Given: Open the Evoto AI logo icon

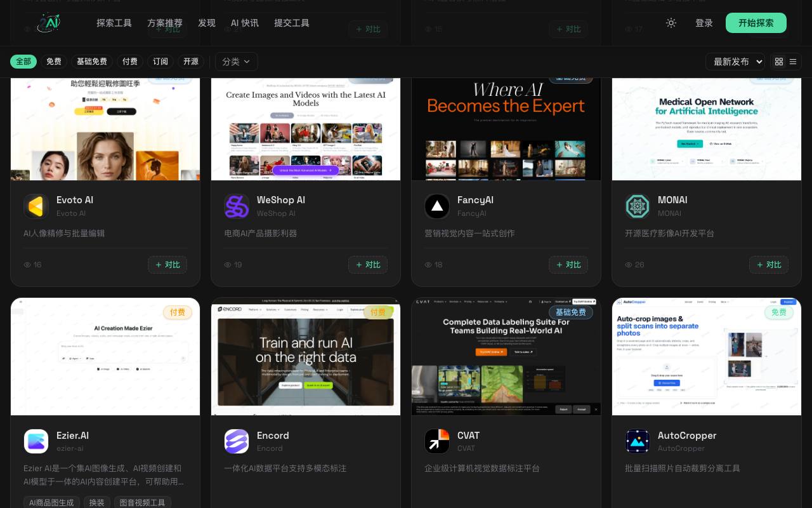Looking at the screenshot, I should tap(36, 206).
